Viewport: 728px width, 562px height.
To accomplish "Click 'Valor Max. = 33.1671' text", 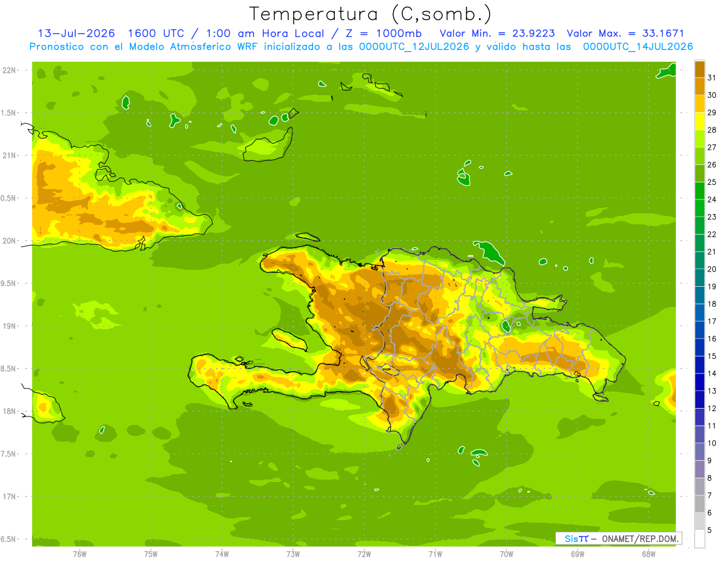I will (x=625, y=33).
